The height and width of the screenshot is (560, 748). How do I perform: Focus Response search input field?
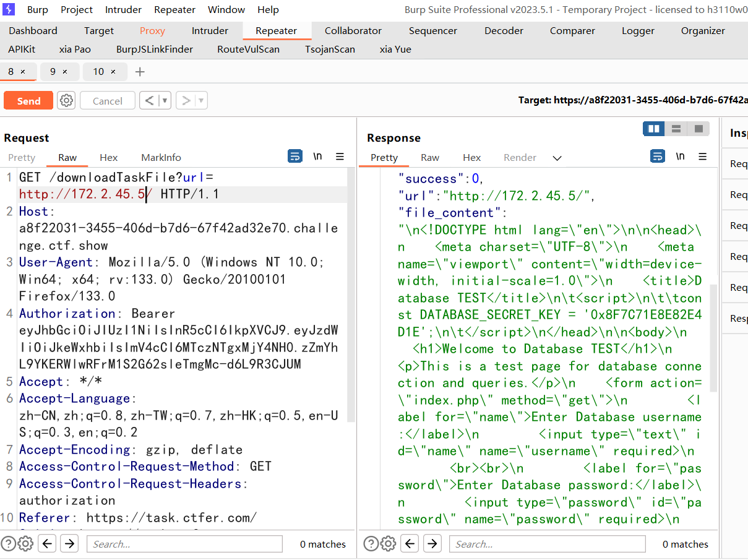547,544
